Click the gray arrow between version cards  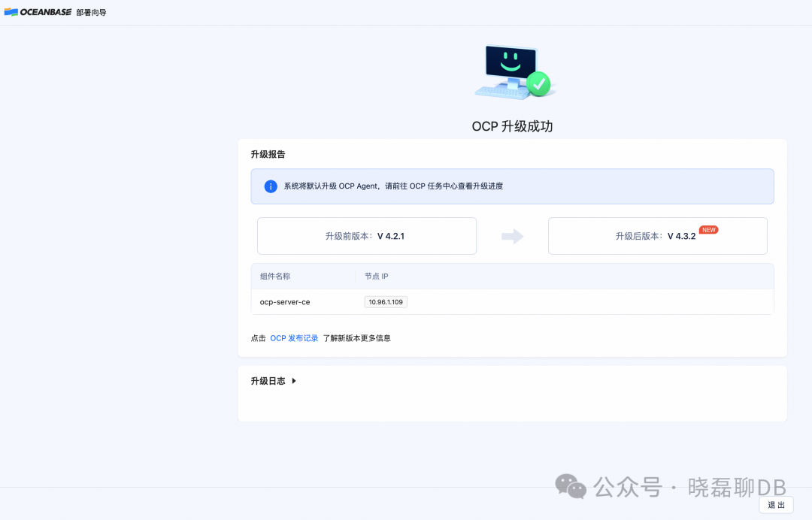click(512, 237)
